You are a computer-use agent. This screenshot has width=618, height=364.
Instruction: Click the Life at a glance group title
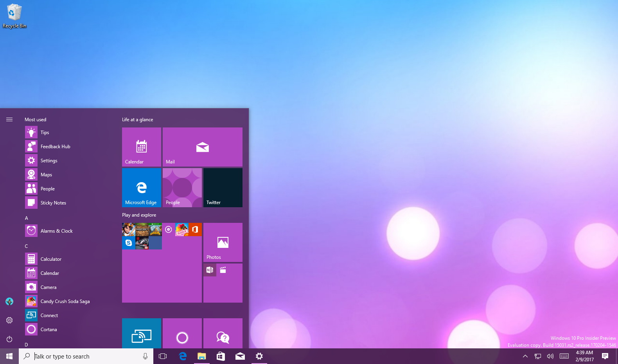click(137, 120)
